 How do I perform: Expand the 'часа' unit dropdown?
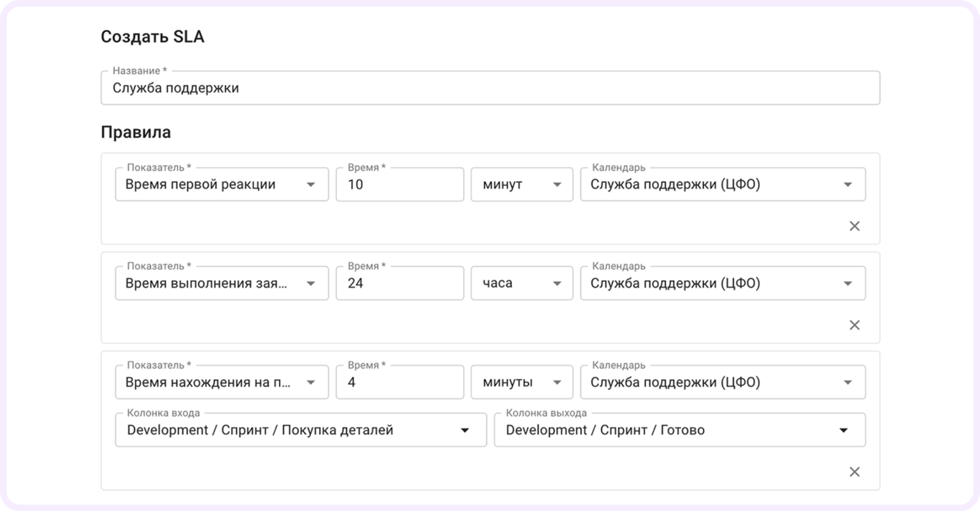click(x=521, y=284)
